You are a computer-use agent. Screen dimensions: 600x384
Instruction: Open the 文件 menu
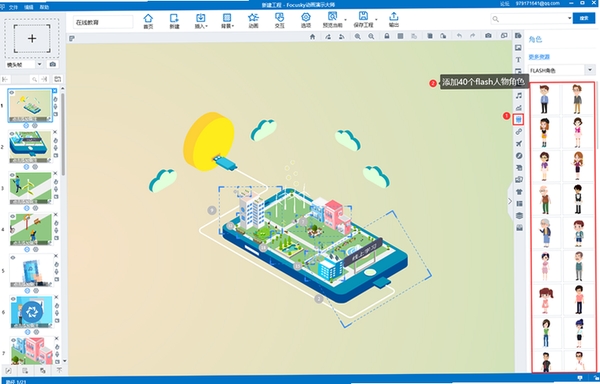[13, 7]
